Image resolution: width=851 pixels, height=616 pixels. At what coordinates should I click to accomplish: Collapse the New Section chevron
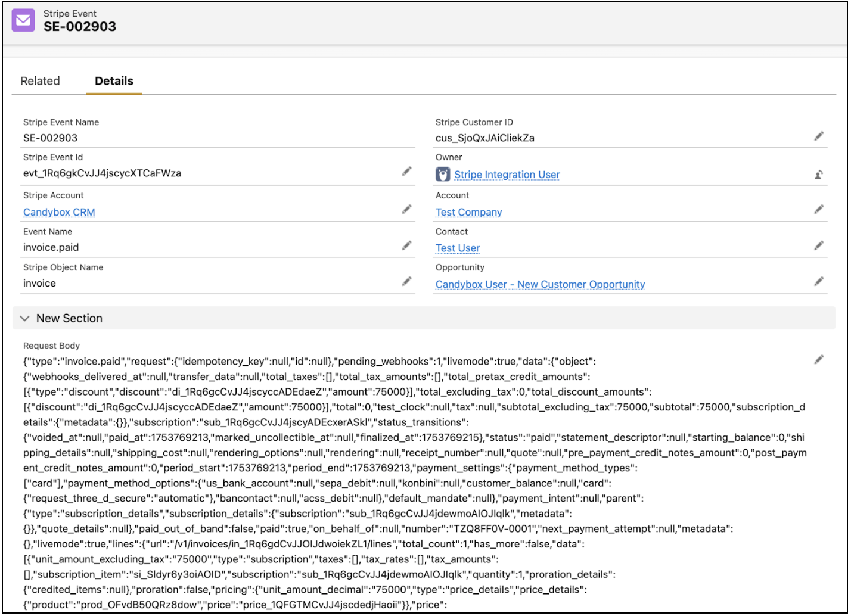click(24, 318)
